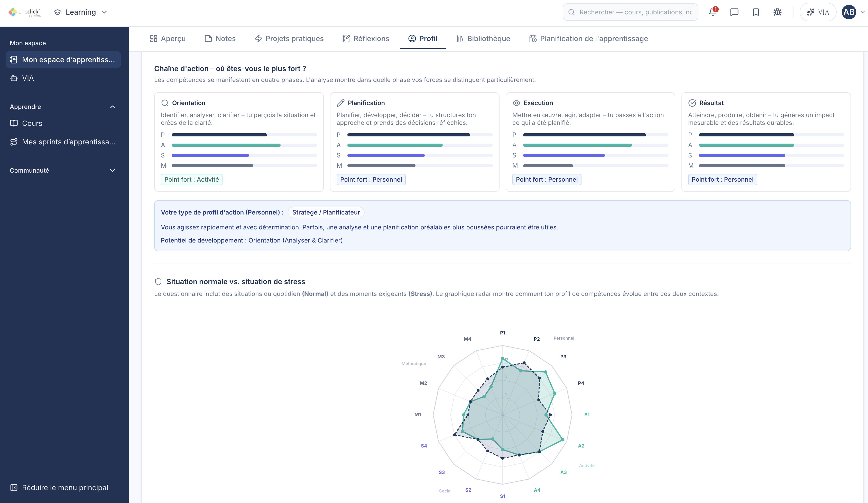Click the Stratège / Planificateur chip
This screenshot has width=868, height=503.
click(326, 212)
